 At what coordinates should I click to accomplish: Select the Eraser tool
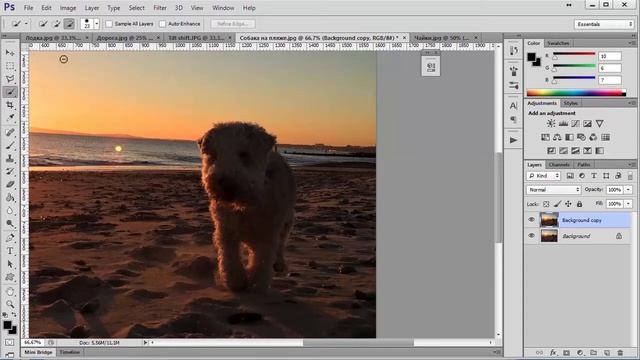(x=10, y=184)
